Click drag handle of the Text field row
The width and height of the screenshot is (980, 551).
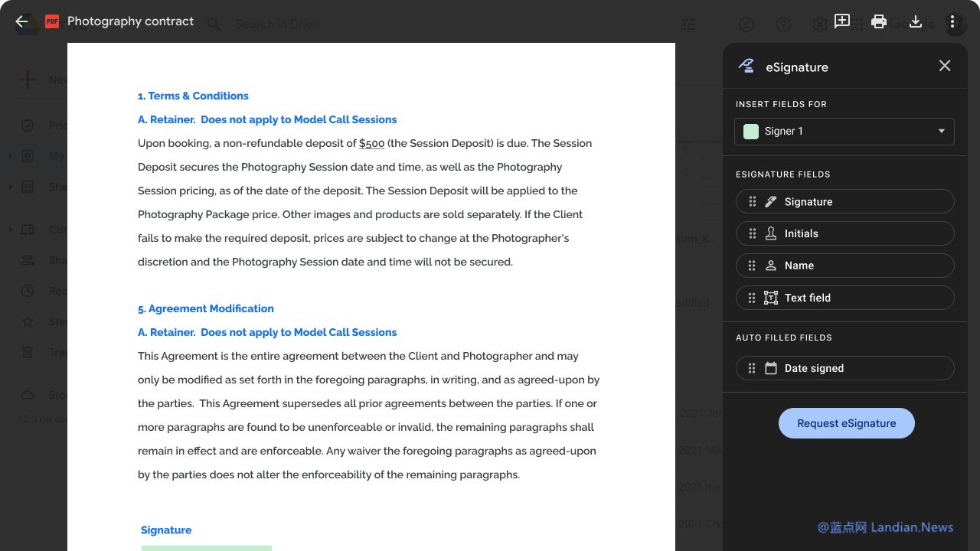click(x=753, y=298)
